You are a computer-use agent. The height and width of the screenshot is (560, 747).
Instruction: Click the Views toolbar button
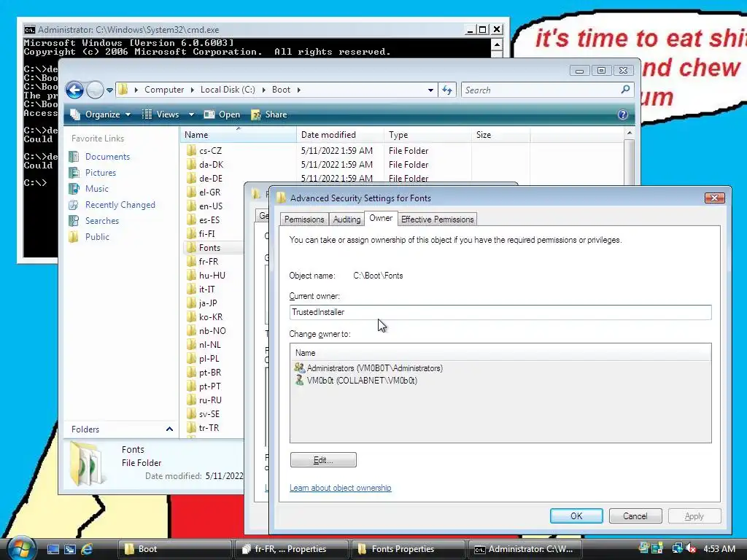click(160, 114)
